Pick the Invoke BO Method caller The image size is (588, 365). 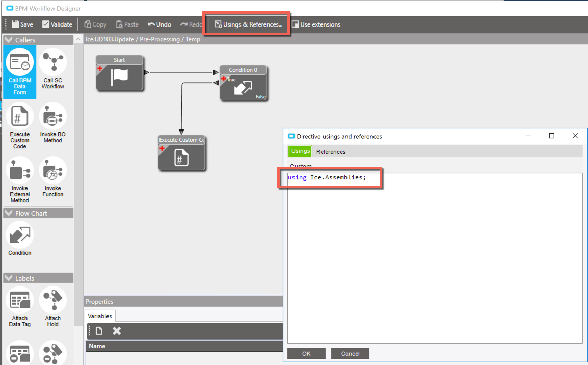pyautogui.click(x=52, y=125)
